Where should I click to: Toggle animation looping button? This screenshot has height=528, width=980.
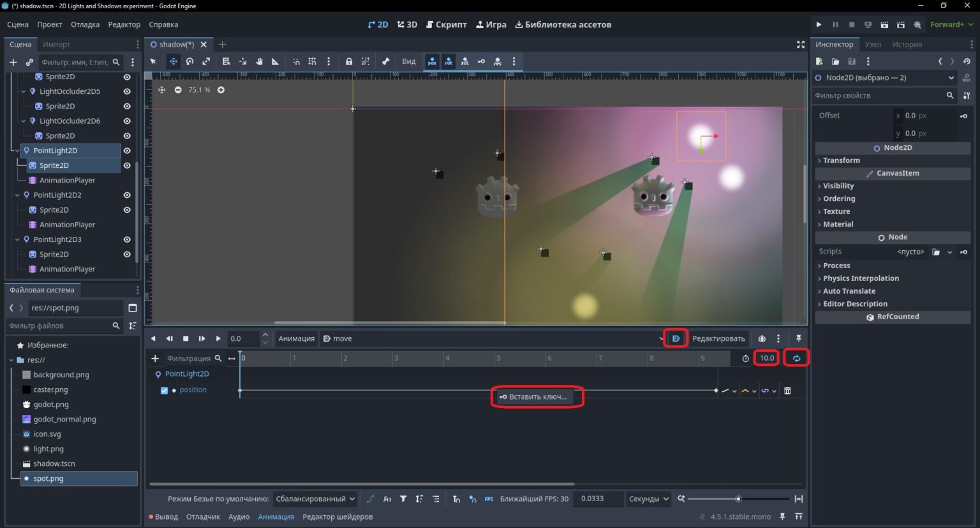pos(796,358)
